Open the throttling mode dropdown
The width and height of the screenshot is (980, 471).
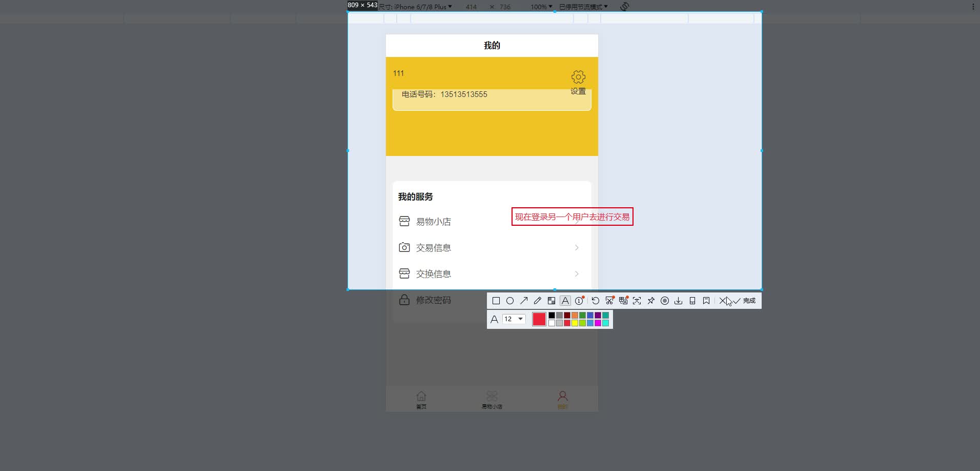click(583, 7)
